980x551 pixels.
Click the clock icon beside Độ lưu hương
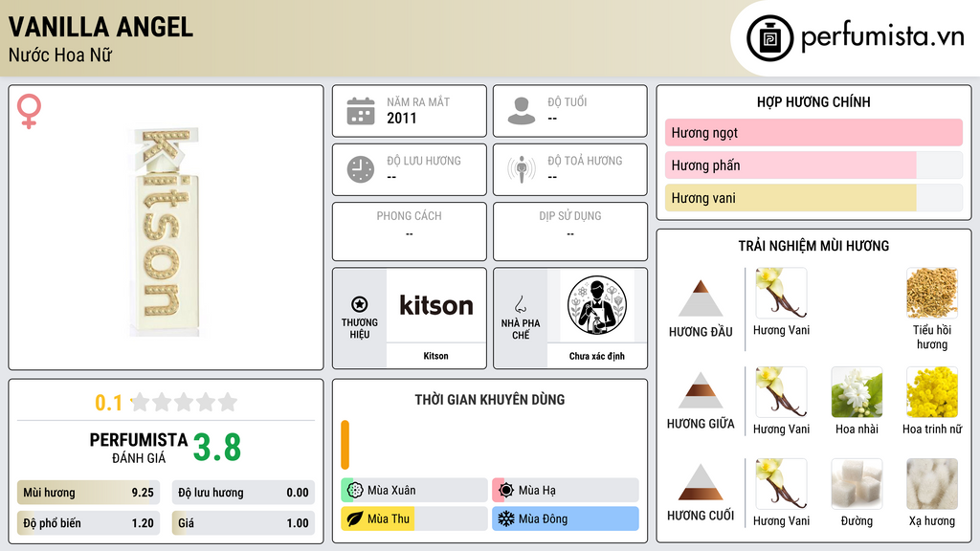(x=361, y=169)
